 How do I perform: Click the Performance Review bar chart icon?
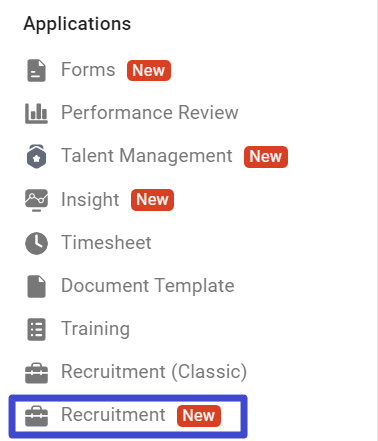(36, 113)
